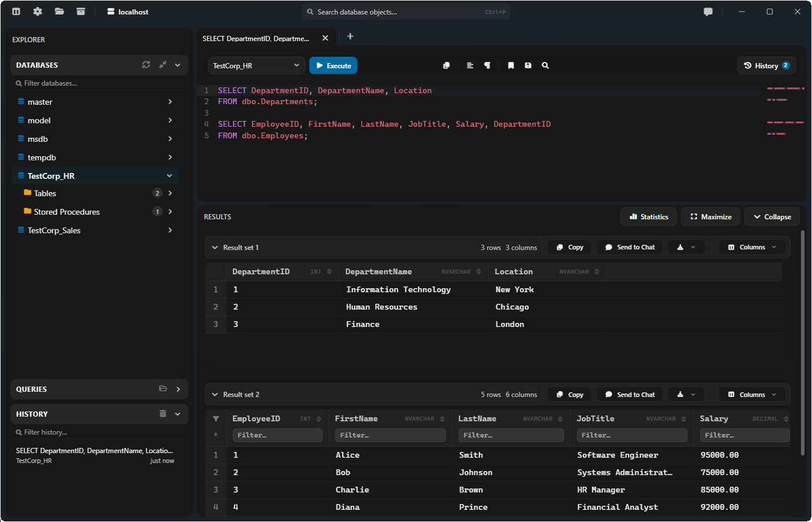Toggle the sidebar panel icon
Image resolution: width=812 pixels, height=522 pixels.
point(16,12)
